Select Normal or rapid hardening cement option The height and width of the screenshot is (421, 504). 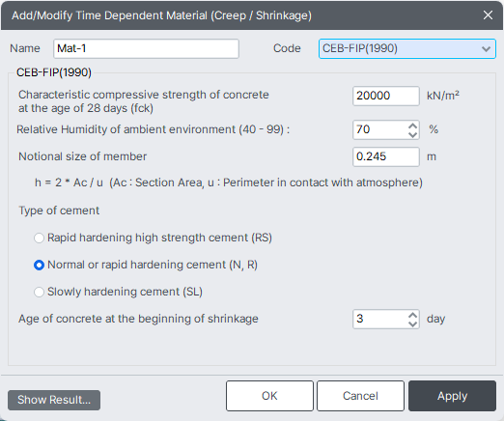point(39,265)
